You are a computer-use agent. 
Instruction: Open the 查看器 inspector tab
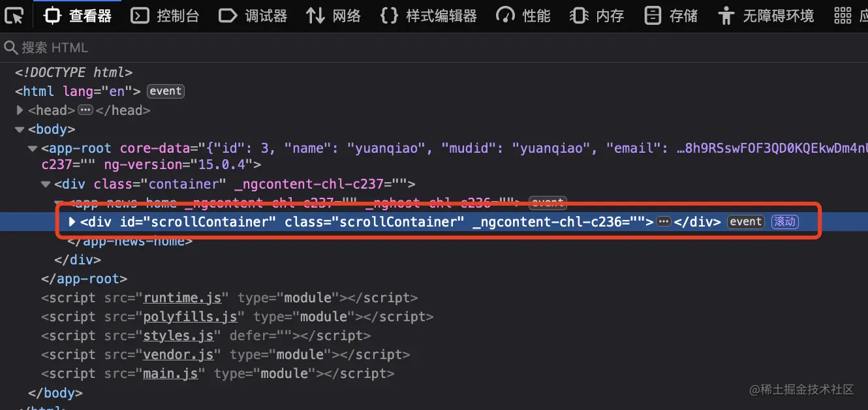tap(78, 16)
